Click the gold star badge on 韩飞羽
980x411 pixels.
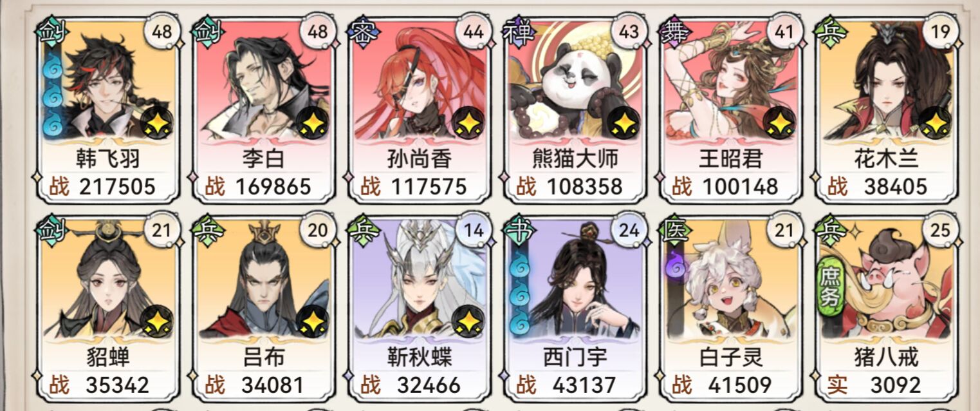158,122
